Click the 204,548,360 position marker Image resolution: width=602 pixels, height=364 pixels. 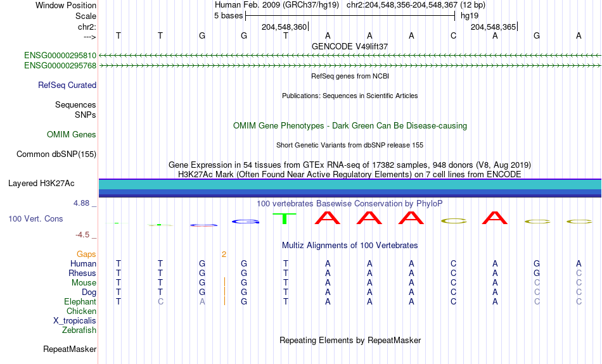(x=285, y=27)
